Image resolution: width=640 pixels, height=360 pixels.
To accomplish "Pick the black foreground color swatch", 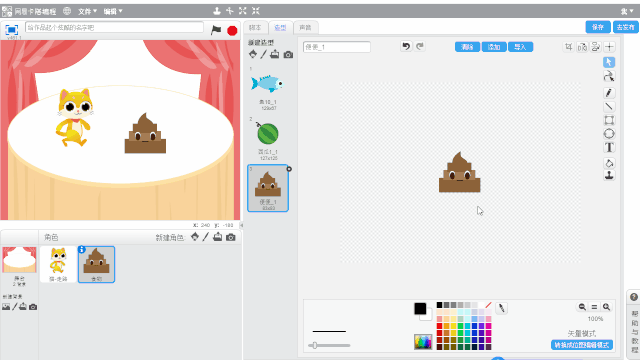I will (x=420, y=309).
